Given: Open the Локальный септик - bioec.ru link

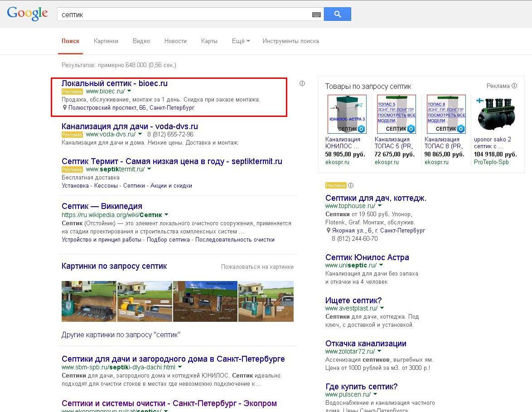Looking at the screenshot, I should pyautogui.click(x=114, y=83).
